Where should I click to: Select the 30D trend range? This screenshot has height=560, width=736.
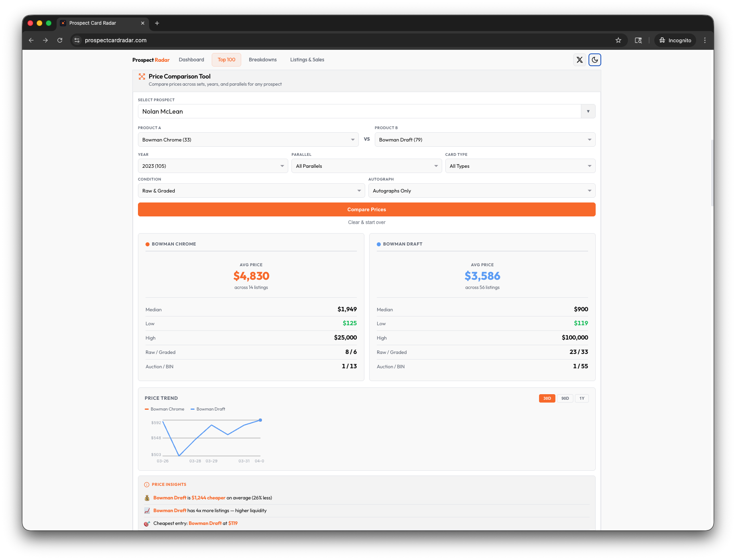click(x=547, y=398)
